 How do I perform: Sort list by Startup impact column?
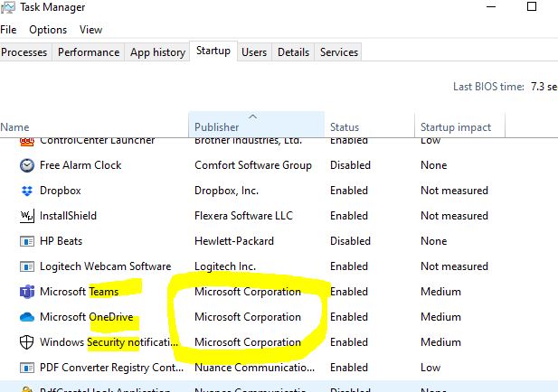[x=456, y=127]
